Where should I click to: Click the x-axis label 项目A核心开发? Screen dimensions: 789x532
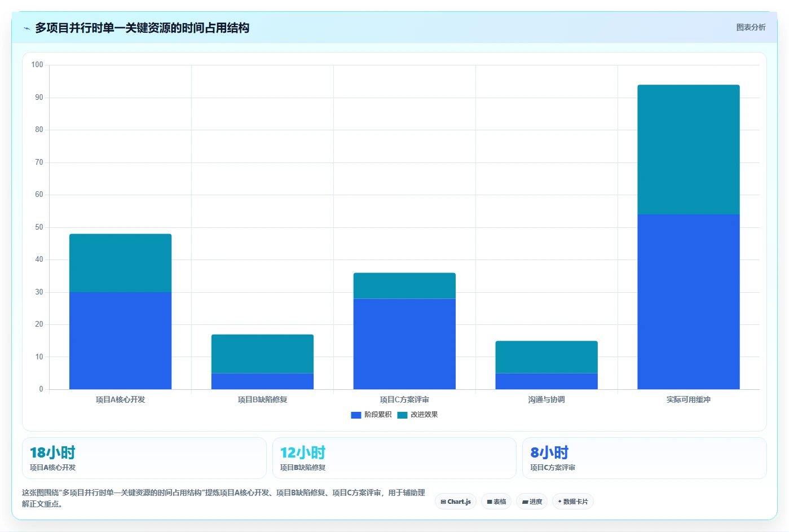120,399
